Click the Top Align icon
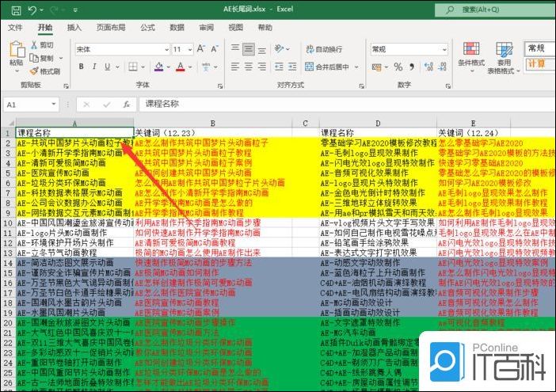 pyautogui.click(x=235, y=48)
